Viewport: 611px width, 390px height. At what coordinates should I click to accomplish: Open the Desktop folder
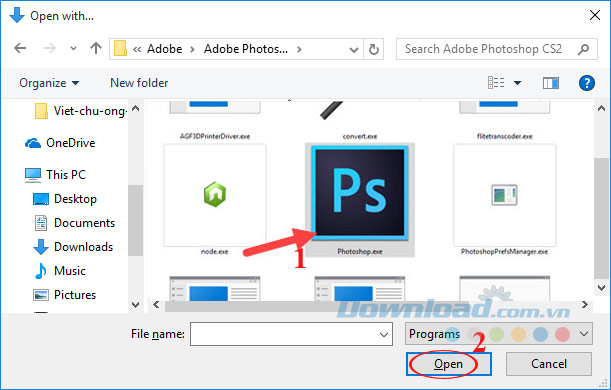[x=65, y=199]
